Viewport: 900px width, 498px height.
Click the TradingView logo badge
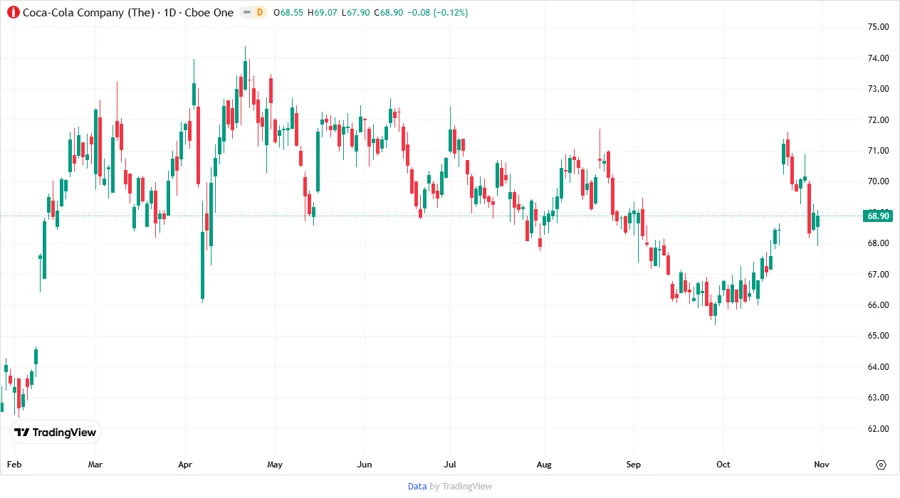pos(56,433)
